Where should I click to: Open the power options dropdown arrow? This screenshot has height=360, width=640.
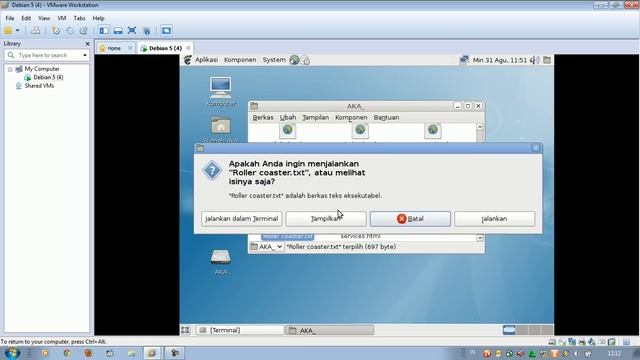(18, 31)
